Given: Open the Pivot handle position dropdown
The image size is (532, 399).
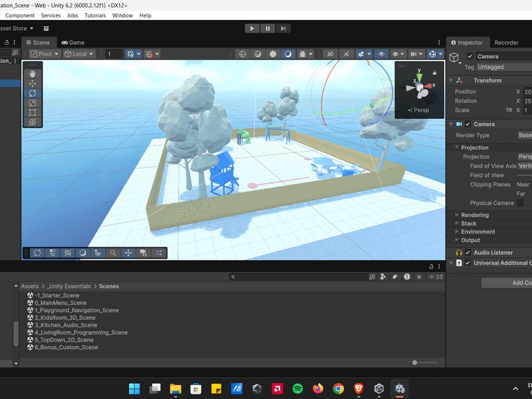Looking at the screenshot, I should [45, 54].
